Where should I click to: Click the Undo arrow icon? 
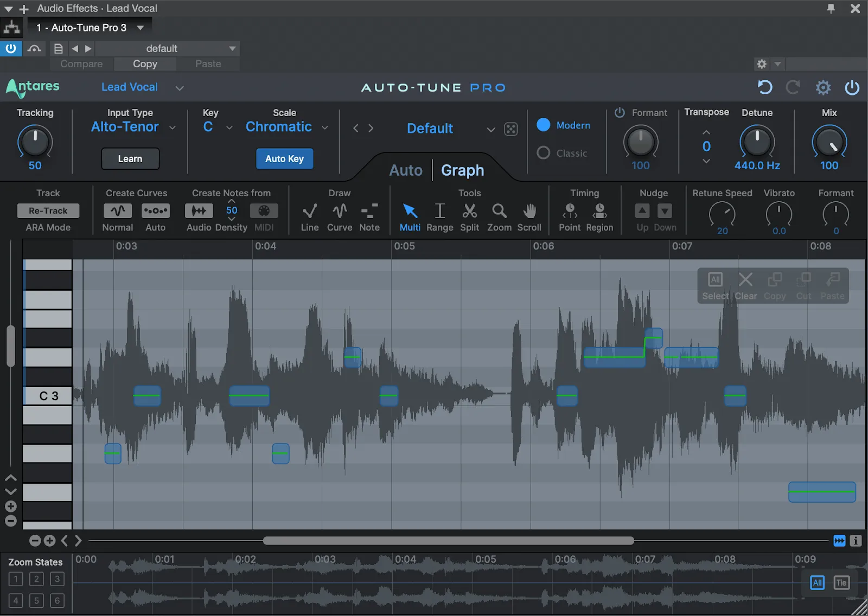pos(765,87)
